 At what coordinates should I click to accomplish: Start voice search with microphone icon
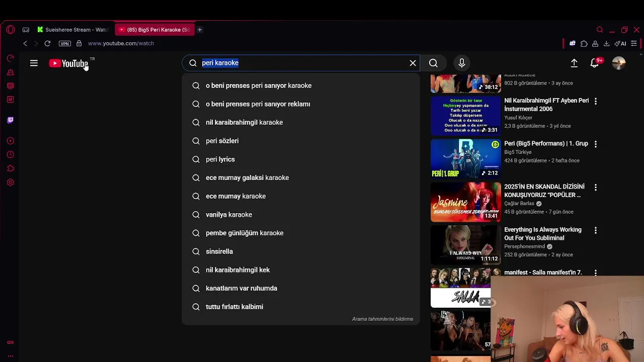pos(461,63)
